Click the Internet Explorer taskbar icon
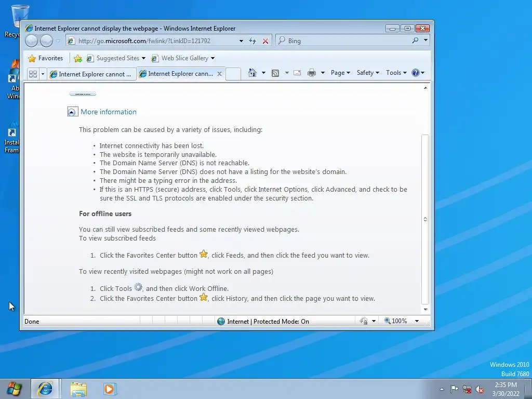The image size is (532, 399). tap(45, 389)
